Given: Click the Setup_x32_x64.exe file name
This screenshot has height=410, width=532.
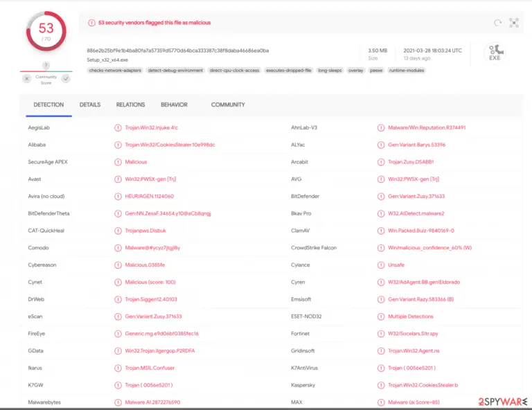Looking at the screenshot, I should tap(107, 60).
